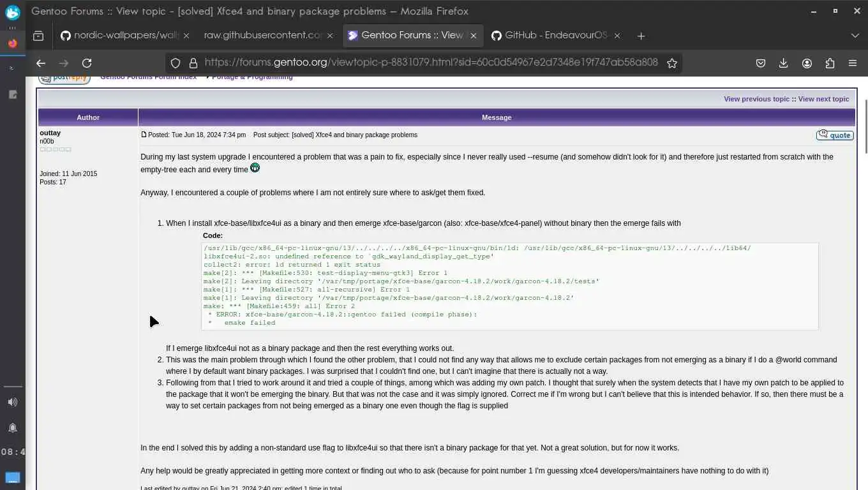
Task: Bookmark this page with star icon
Action: click(x=671, y=63)
